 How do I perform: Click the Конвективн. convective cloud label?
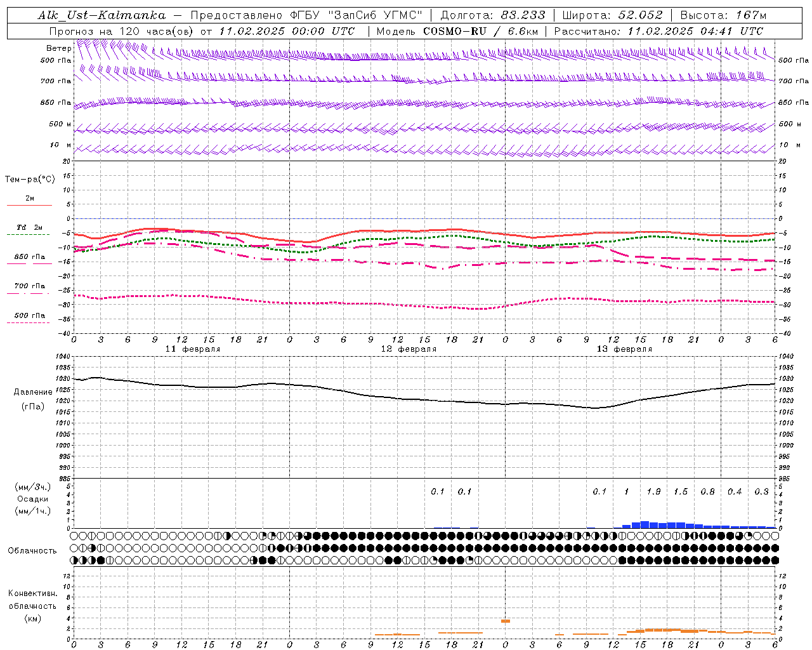click(x=33, y=594)
